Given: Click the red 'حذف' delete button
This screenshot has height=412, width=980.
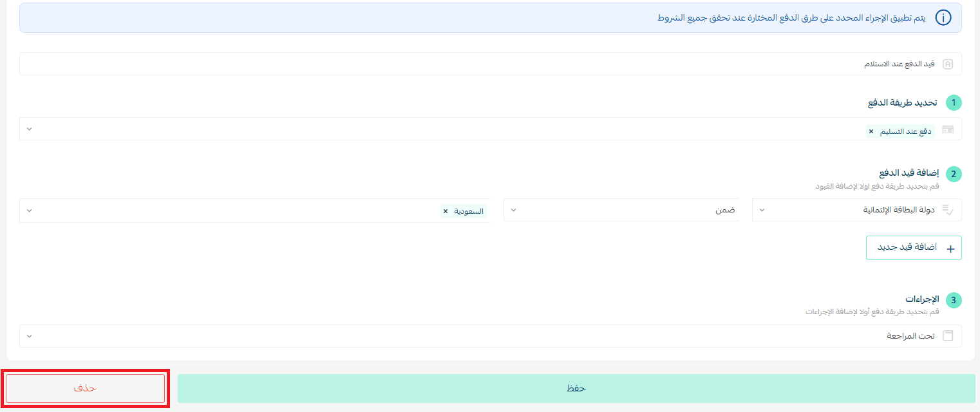Looking at the screenshot, I should (85, 388).
